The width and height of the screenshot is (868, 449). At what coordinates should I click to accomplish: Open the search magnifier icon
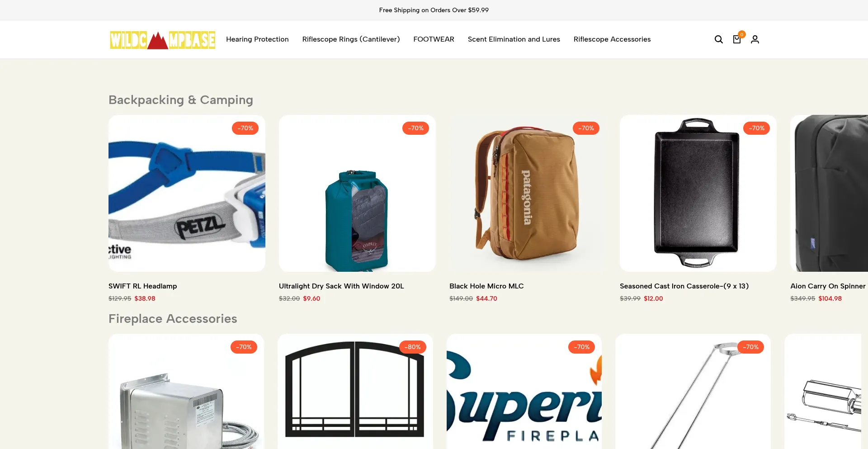[718, 39]
